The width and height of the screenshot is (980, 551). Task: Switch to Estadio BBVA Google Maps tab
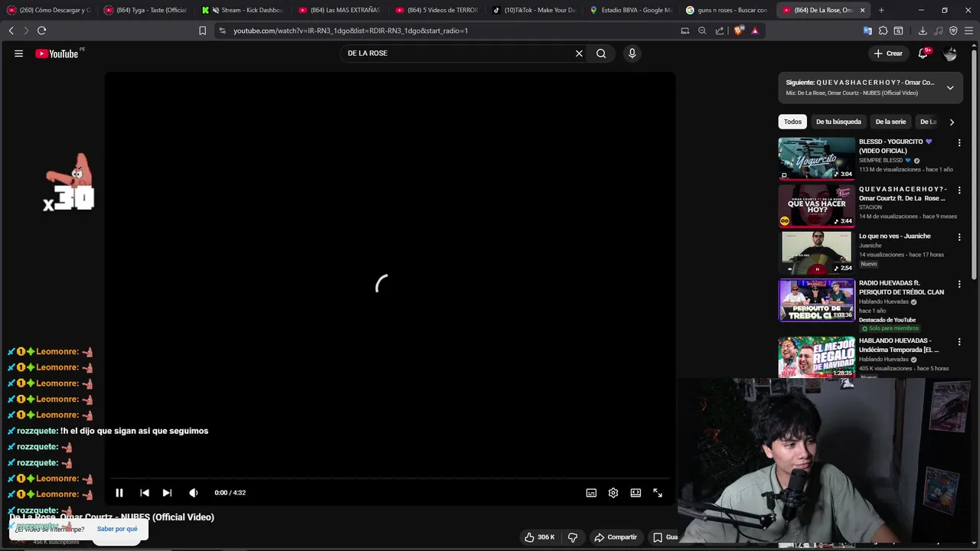(630, 10)
